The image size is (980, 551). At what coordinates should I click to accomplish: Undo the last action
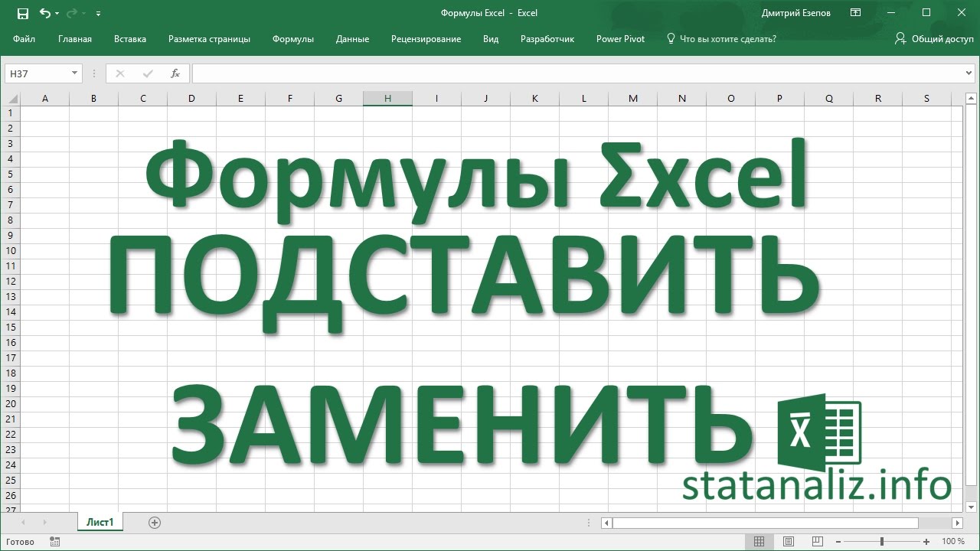click(x=44, y=13)
